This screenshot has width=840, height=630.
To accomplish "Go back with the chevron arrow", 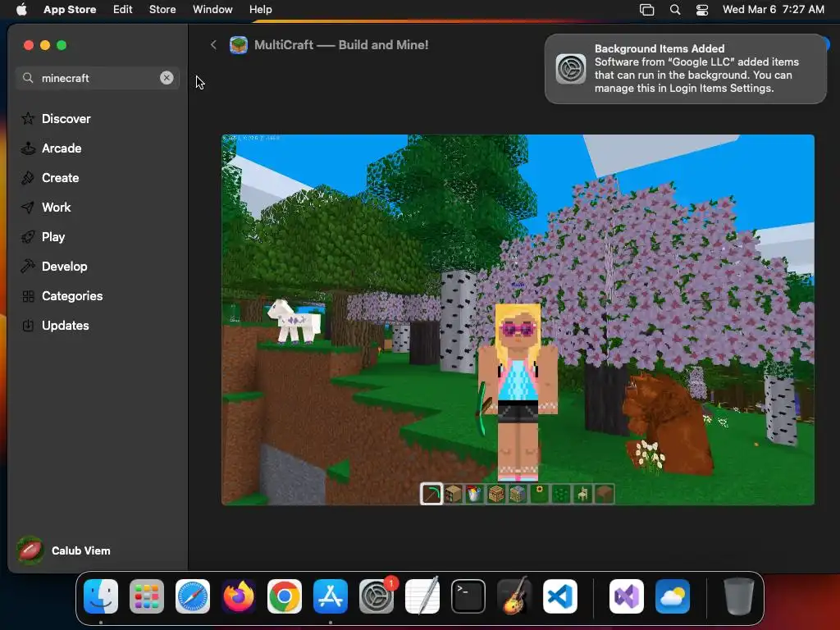I will 213,44.
